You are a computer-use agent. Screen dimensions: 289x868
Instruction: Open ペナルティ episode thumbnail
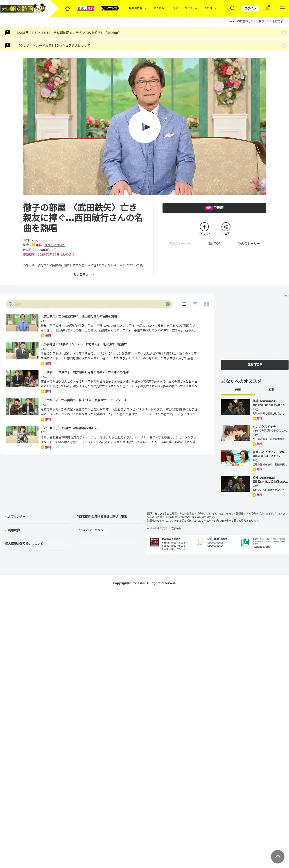22,406
